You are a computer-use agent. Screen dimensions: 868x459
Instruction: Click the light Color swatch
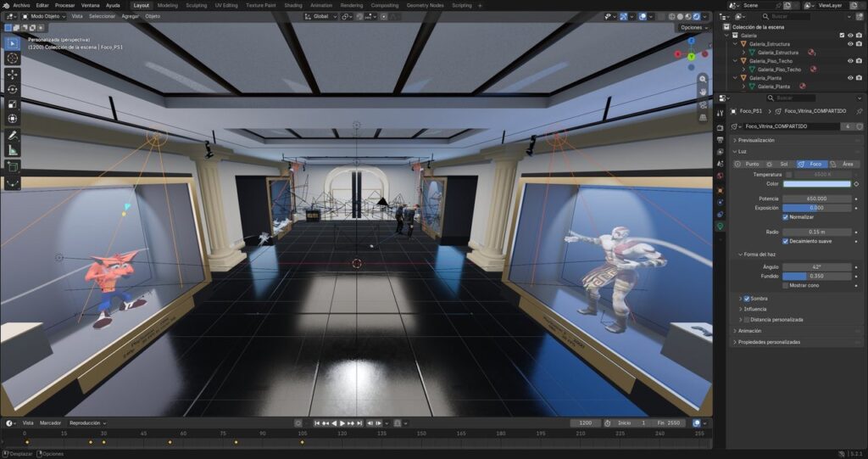coord(816,184)
